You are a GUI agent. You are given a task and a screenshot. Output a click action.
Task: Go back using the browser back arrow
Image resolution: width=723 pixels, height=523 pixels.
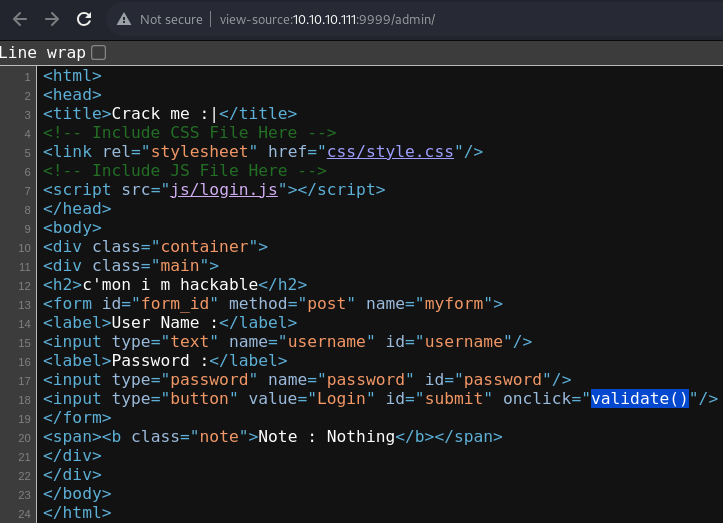(x=20, y=19)
